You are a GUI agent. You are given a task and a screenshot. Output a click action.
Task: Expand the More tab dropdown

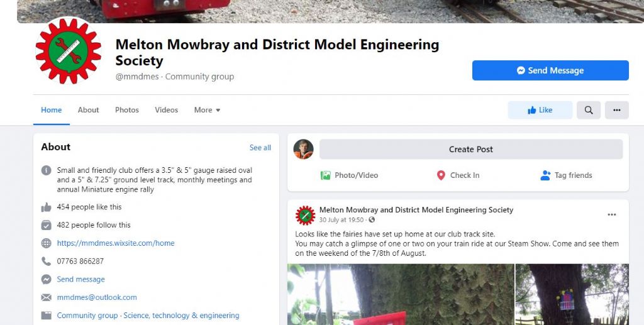pyautogui.click(x=207, y=110)
